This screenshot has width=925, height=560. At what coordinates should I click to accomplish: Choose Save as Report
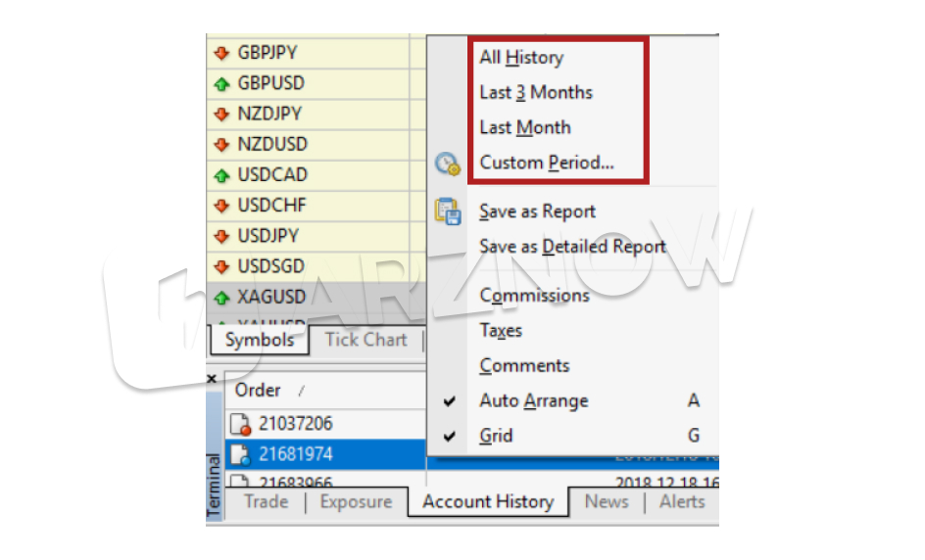point(537,211)
